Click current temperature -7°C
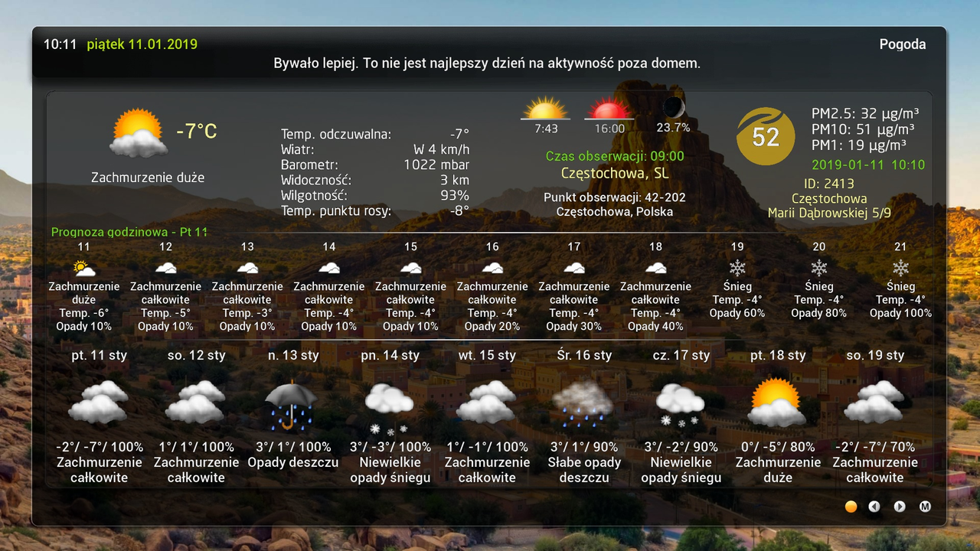Screen dimensions: 980x551 pyautogui.click(x=197, y=132)
